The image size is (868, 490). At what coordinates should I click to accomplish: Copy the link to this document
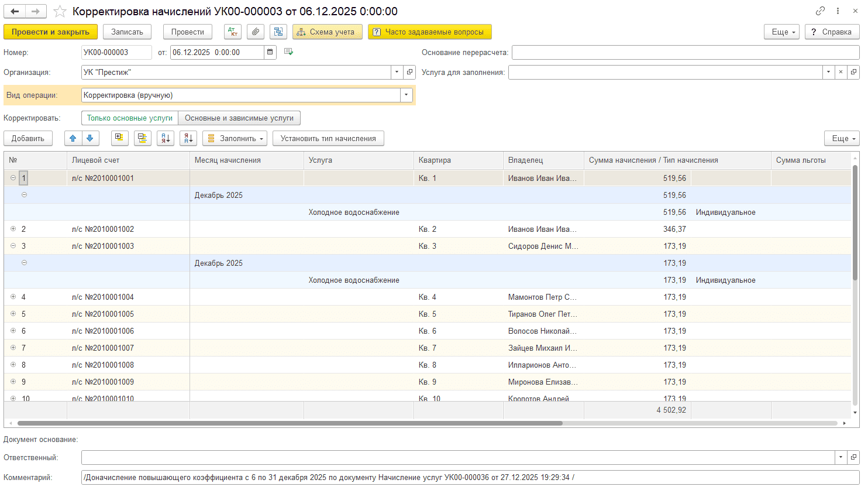[820, 11]
